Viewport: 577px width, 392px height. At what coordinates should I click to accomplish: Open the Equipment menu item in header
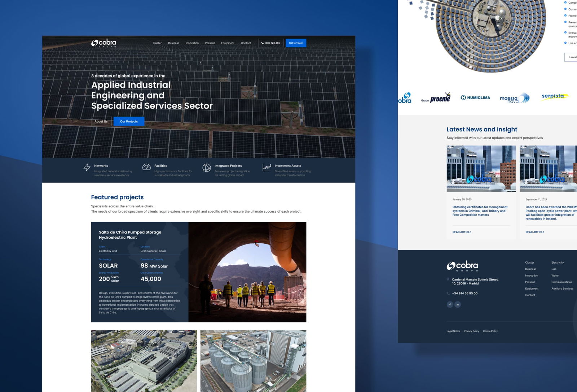click(x=228, y=43)
